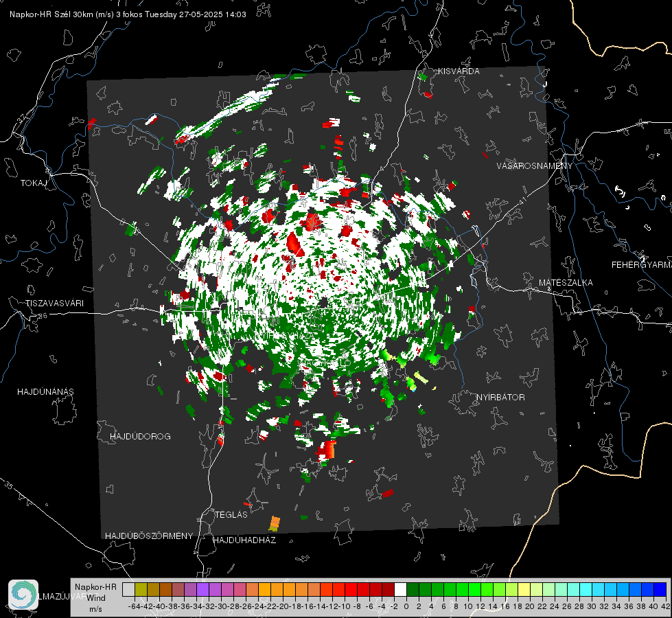Screen dimensions: 672x618
Task: Click the swirl logo icon at bottom-left
Action: coord(23,595)
